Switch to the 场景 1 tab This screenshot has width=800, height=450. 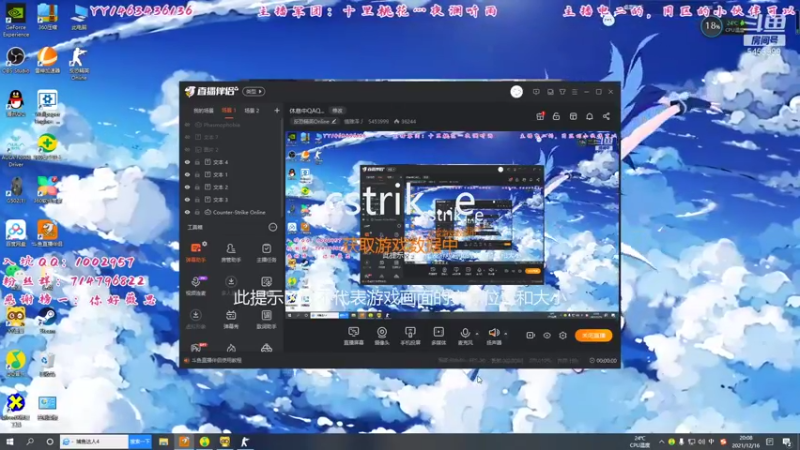229,111
